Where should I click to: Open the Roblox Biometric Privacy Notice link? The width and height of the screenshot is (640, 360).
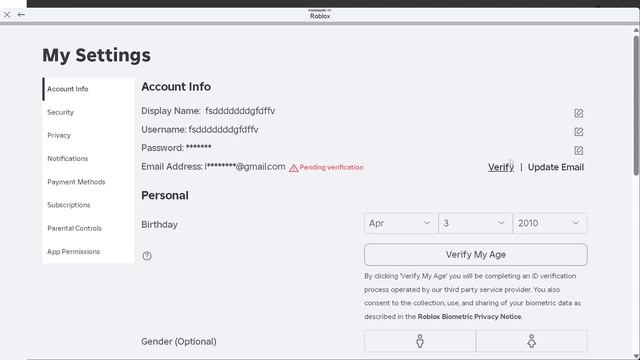tap(469, 317)
